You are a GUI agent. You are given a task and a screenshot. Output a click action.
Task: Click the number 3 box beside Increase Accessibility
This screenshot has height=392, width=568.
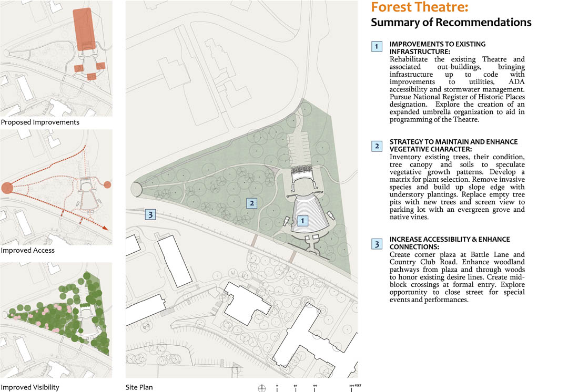(377, 244)
